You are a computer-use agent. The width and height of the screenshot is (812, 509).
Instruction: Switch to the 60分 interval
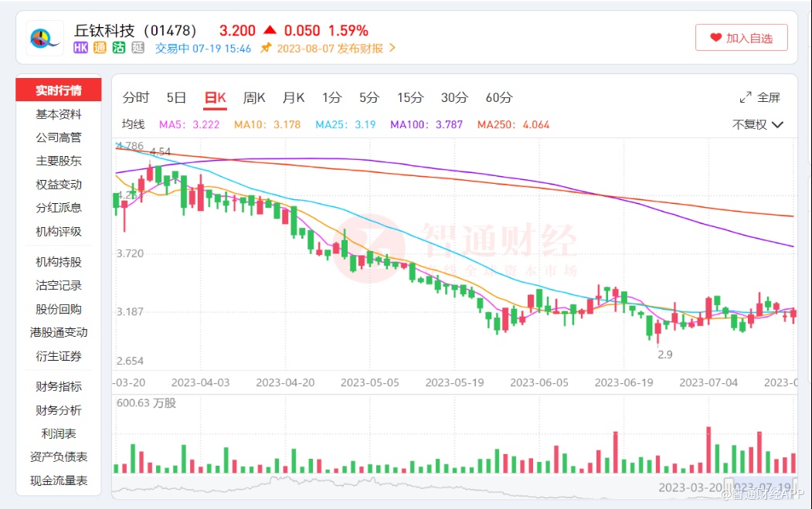tap(498, 97)
